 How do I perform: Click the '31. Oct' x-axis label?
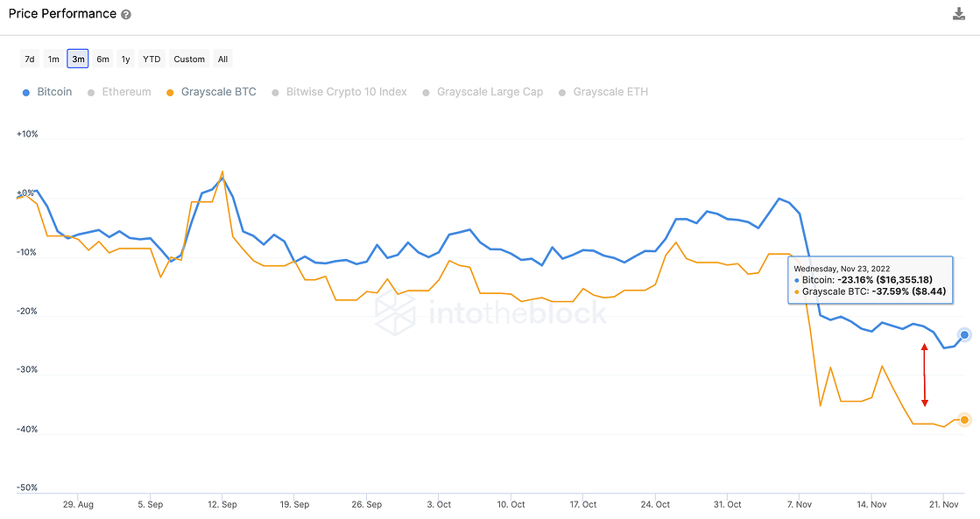[727, 504]
